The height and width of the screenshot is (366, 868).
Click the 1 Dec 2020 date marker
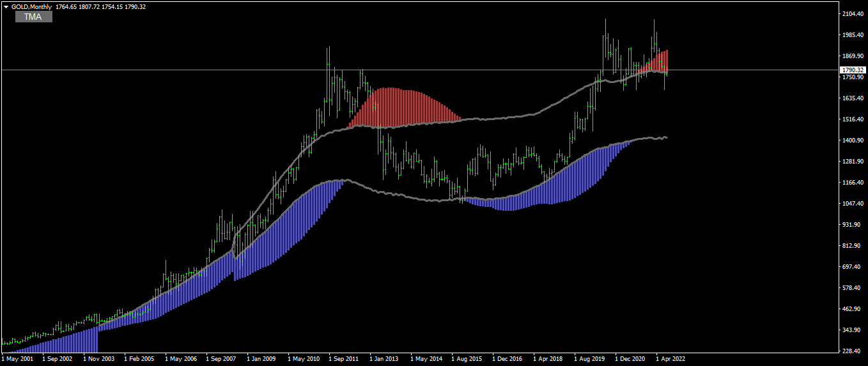pos(632,359)
